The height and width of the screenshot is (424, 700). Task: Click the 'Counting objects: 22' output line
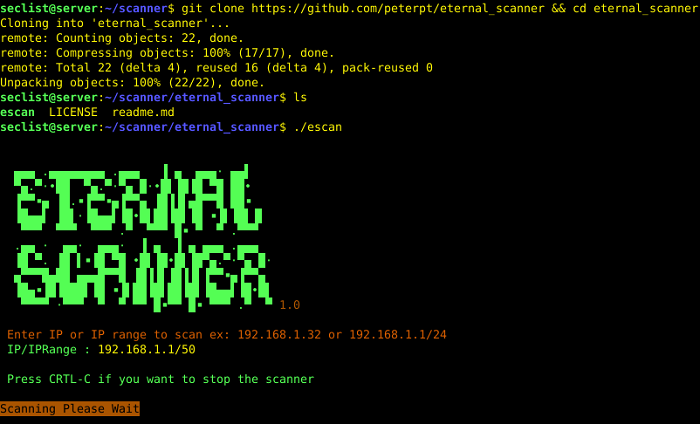(122, 38)
